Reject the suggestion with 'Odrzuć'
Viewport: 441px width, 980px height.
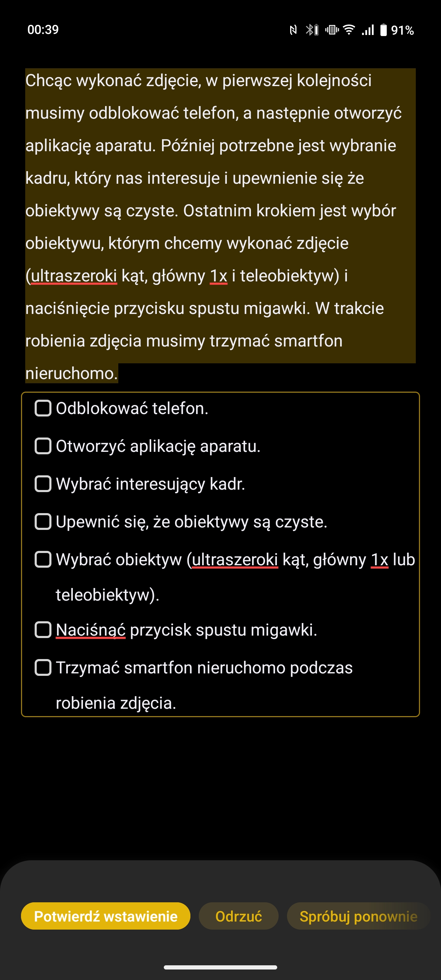(239, 916)
